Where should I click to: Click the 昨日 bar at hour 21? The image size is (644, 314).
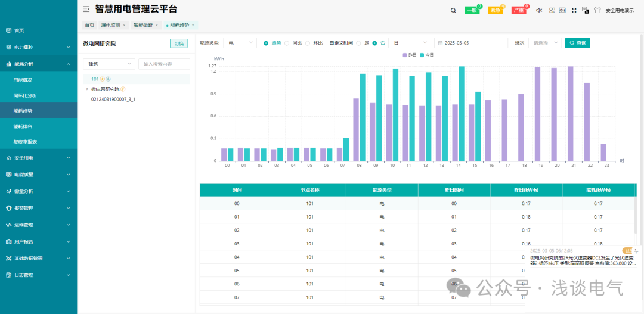570,114
